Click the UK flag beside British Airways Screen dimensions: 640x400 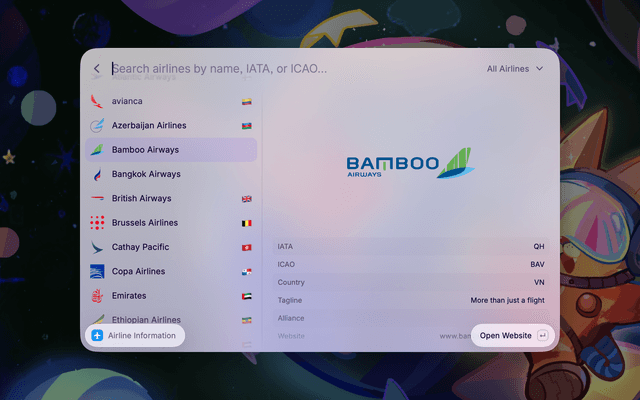[x=247, y=199]
